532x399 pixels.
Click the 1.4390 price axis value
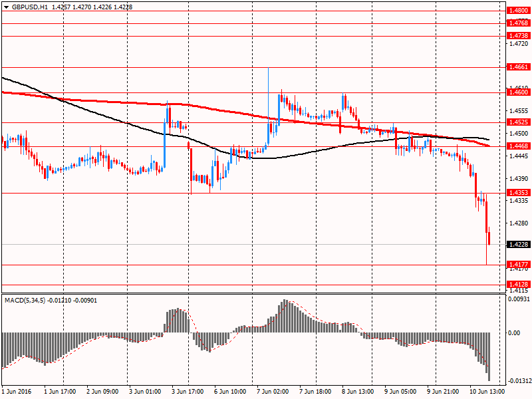(519, 178)
